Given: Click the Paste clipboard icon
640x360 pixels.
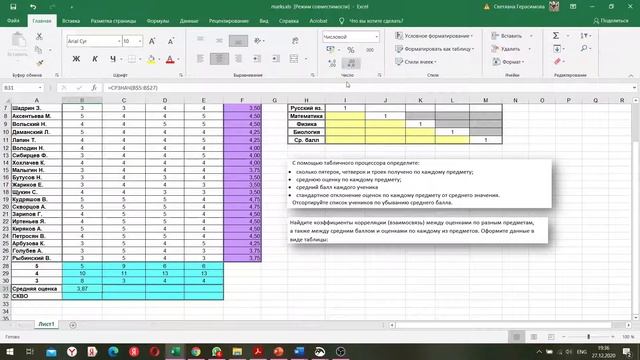Looking at the screenshot, I should tap(18, 41).
